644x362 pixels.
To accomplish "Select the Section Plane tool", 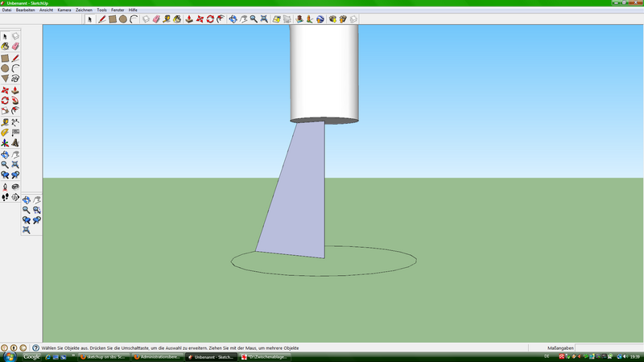I will [15, 195].
